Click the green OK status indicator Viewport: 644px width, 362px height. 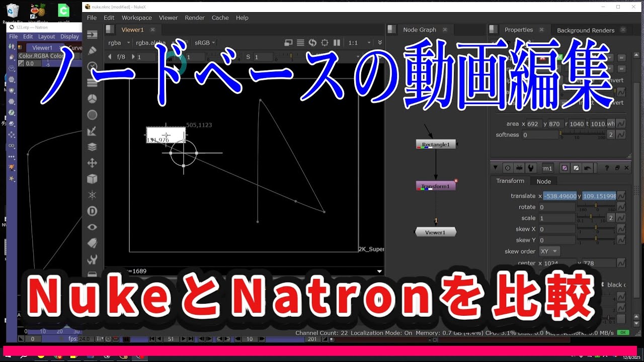[624, 333]
